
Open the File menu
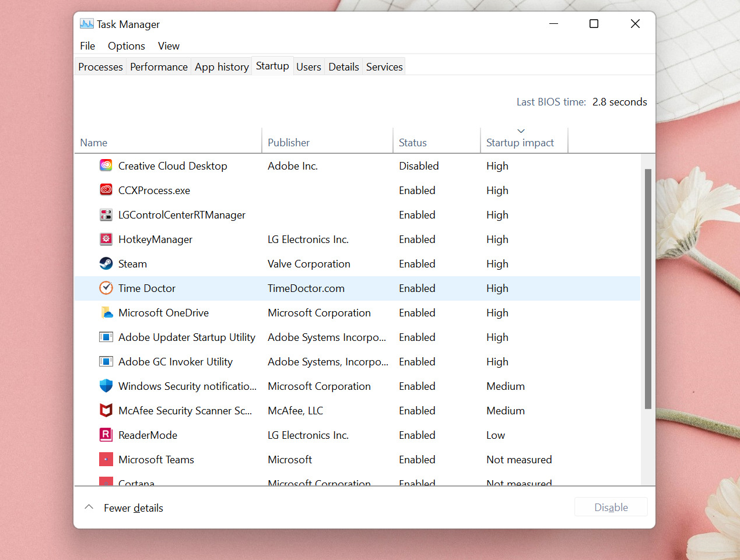pos(87,45)
